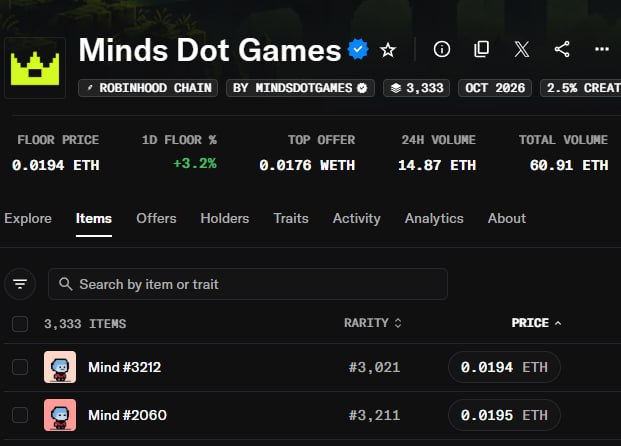Sort by the Rarity column header
This screenshot has height=446, width=621.
click(373, 323)
